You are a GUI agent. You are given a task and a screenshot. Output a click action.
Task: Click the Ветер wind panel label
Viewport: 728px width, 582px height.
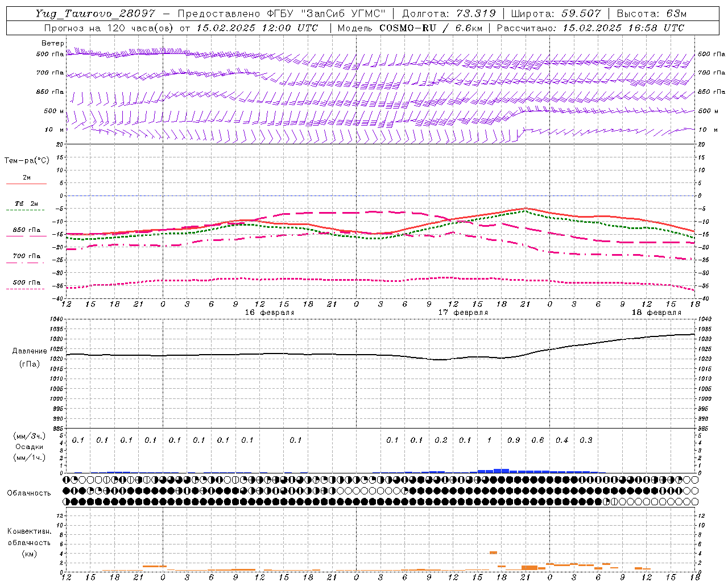point(52,43)
